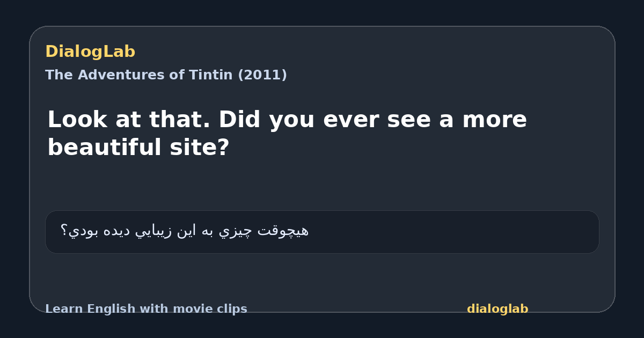Click the word more in the quote
Image resolution: width=644 pixels, height=338 pixels.
pyautogui.click(x=494, y=120)
